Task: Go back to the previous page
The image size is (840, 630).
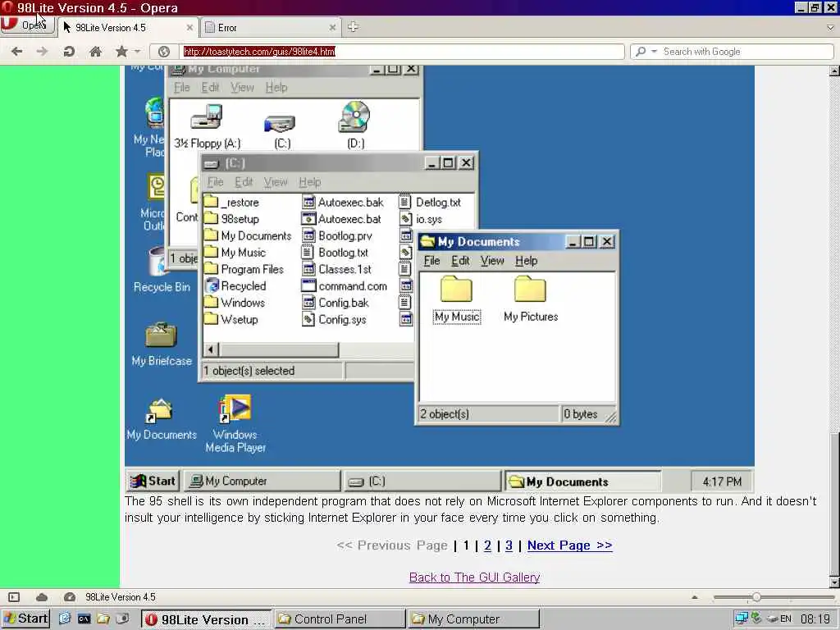Action: coord(16,52)
